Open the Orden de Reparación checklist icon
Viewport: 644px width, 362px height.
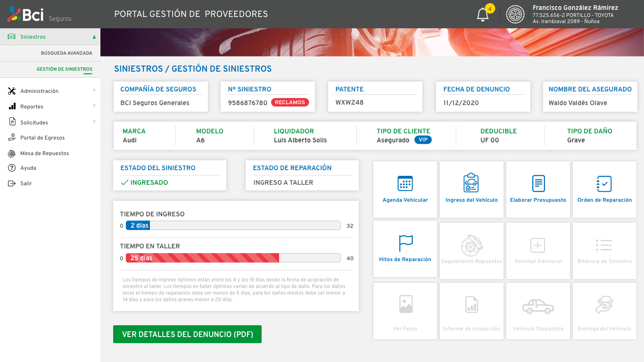click(604, 183)
